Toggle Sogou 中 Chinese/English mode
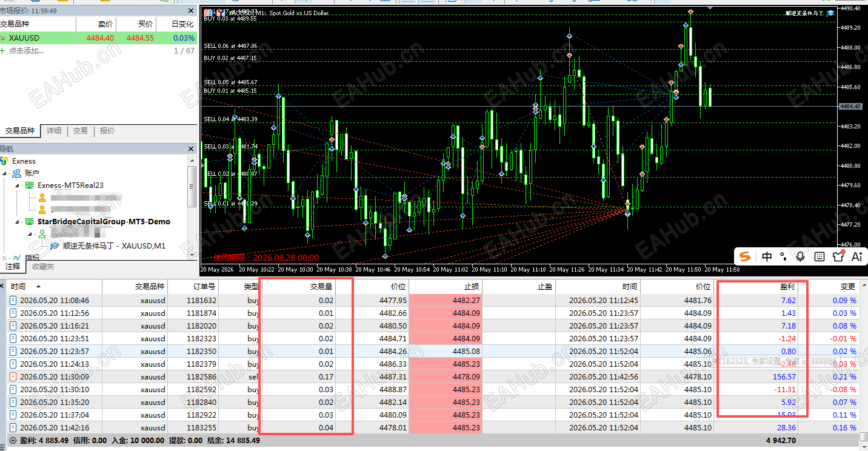This screenshot has height=451, width=868. pos(767,256)
